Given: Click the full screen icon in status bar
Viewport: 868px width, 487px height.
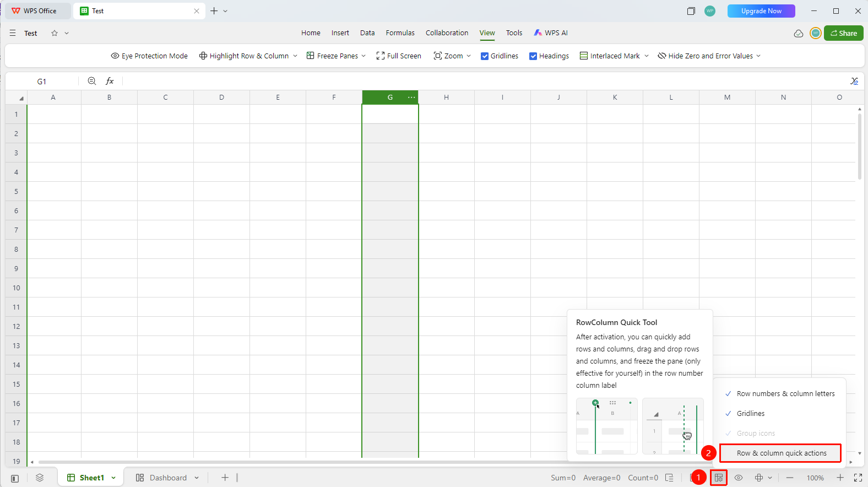Looking at the screenshot, I should (x=858, y=478).
